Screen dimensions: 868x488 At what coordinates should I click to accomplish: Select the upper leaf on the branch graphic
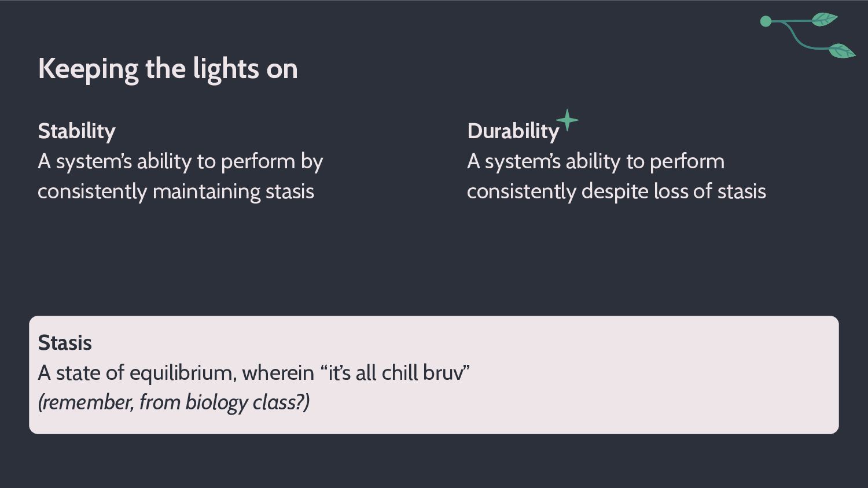pos(824,19)
